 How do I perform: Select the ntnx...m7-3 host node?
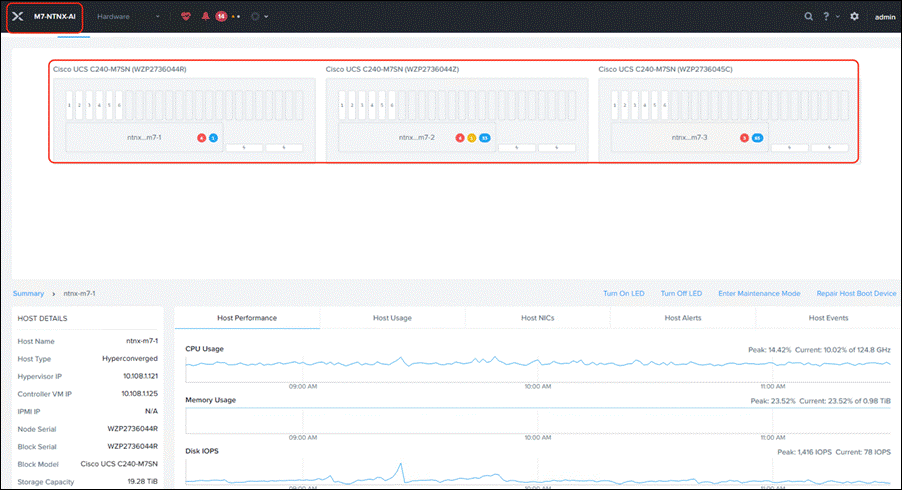(690, 137)
